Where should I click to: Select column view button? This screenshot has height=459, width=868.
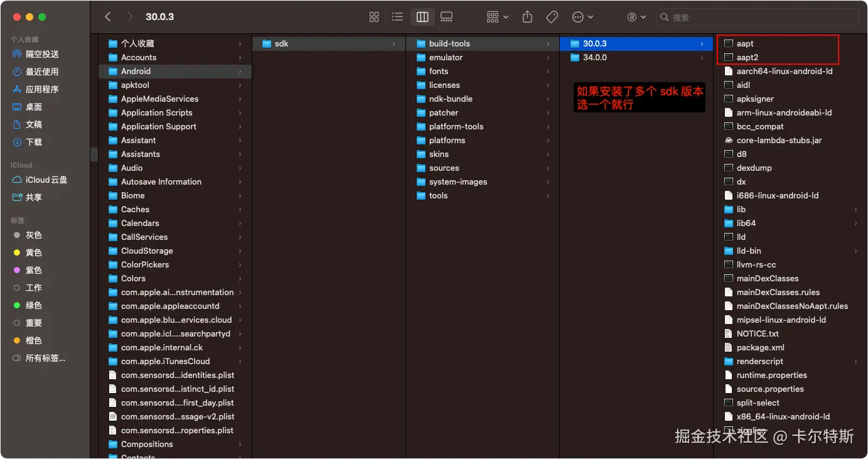(x=422, y=17)
